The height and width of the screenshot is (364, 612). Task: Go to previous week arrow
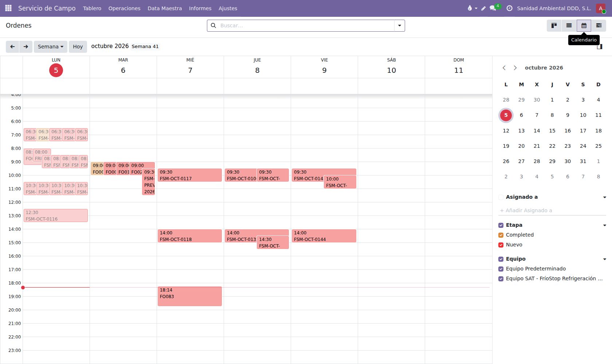click(x=12, y=47)
